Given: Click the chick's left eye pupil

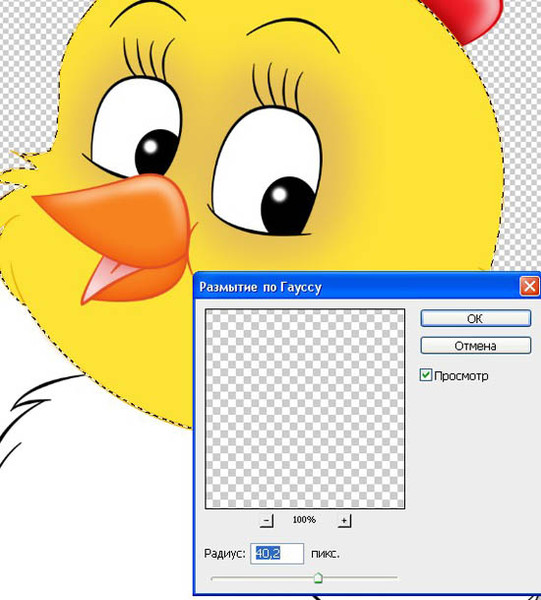Looking at the screenshot, I should (156, 152).
